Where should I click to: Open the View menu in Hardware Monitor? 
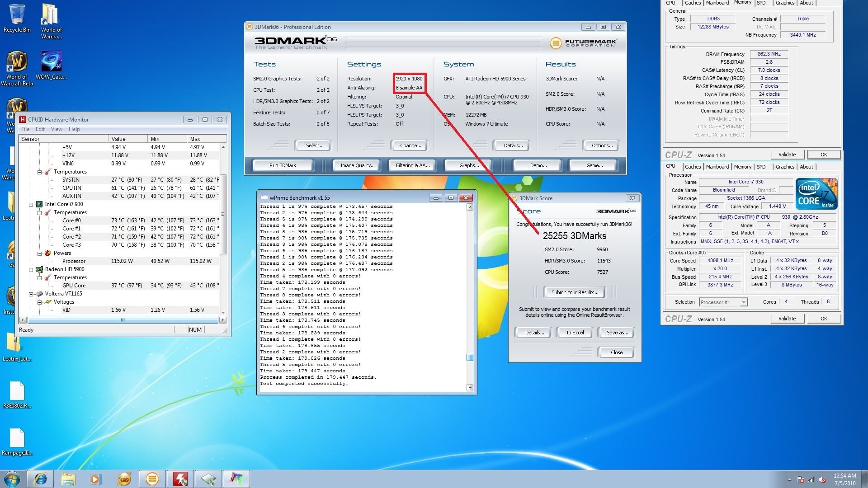coord(57,129)
